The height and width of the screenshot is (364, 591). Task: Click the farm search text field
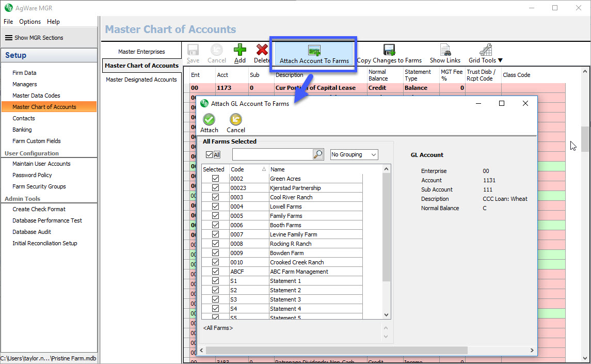tap(272, 154)
